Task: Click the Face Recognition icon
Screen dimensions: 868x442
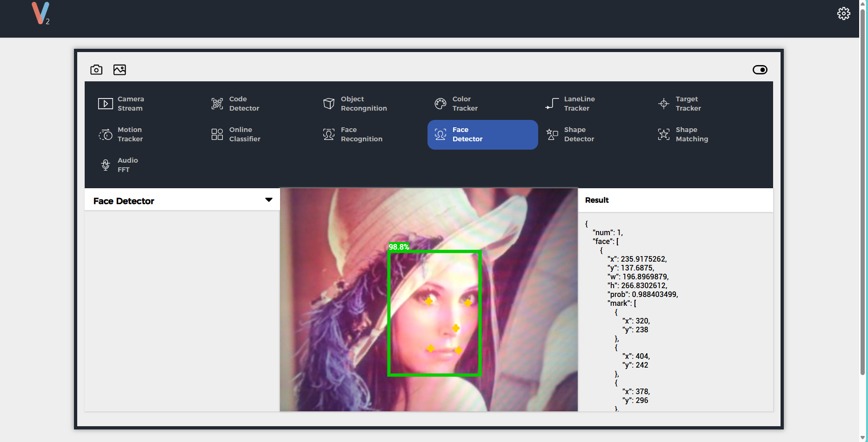Action: (x=329, y=134)
